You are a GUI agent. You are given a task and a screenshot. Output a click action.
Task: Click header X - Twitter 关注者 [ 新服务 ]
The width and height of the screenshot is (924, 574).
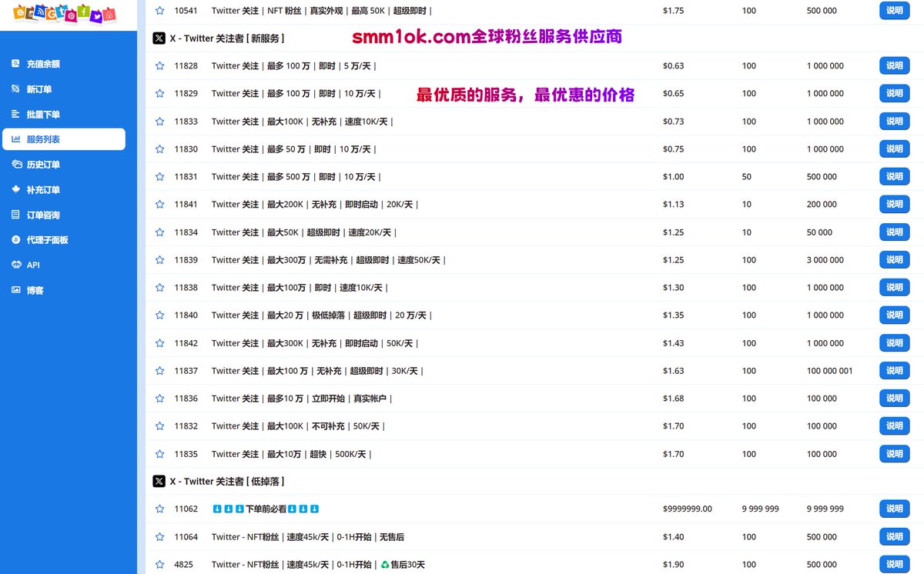(x=226, y=38)
